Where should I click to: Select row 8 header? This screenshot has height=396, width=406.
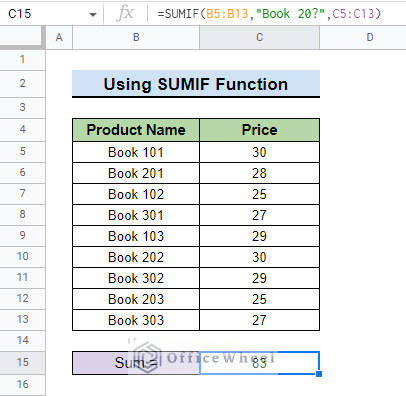pyautogui.click(x=22, y=215)
